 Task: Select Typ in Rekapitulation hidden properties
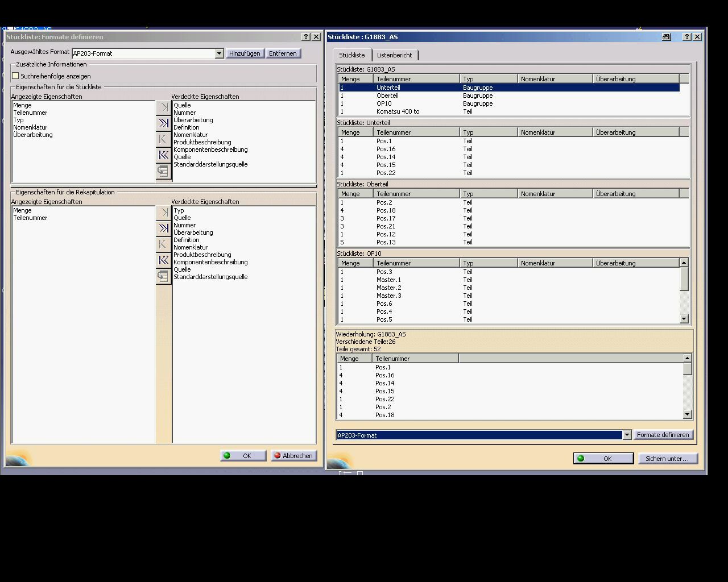(179, 210)
